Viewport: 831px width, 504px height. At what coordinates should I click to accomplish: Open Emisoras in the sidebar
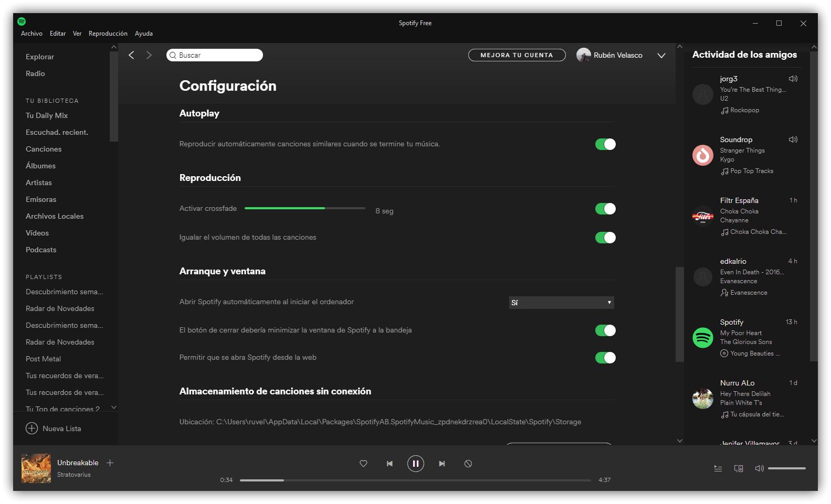[41, 199]
